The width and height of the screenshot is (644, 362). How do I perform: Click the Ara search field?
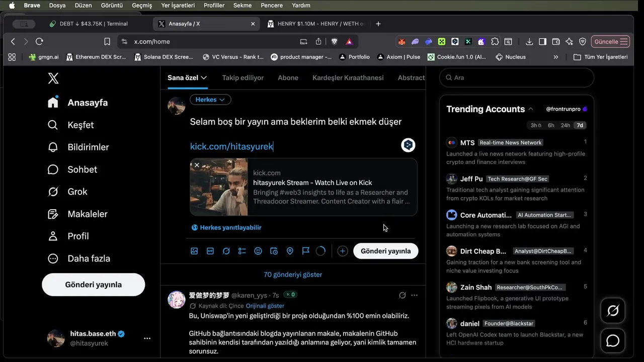(x=517, y=78)
